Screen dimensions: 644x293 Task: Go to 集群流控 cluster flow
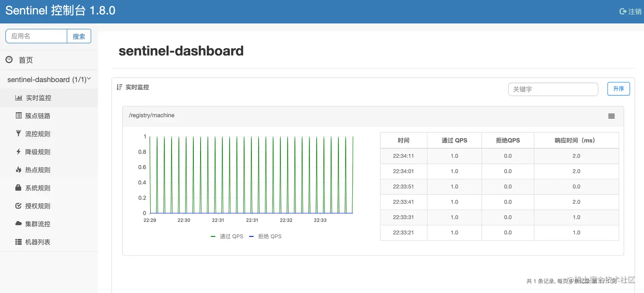tap(49, 224)
